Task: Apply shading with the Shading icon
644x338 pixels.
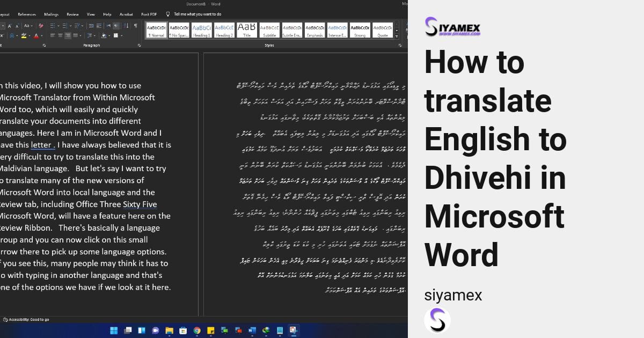Action: (x=104, y=35)
